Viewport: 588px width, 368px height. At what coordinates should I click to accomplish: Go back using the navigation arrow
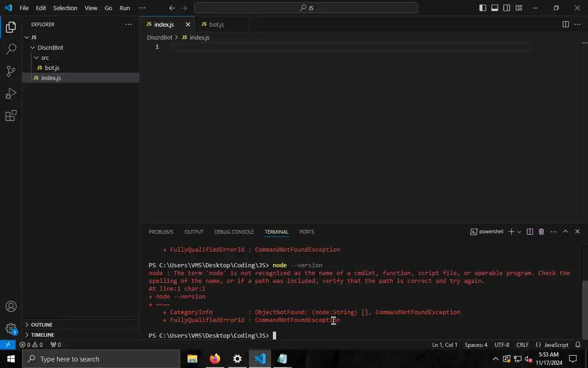tap(172, 8)
